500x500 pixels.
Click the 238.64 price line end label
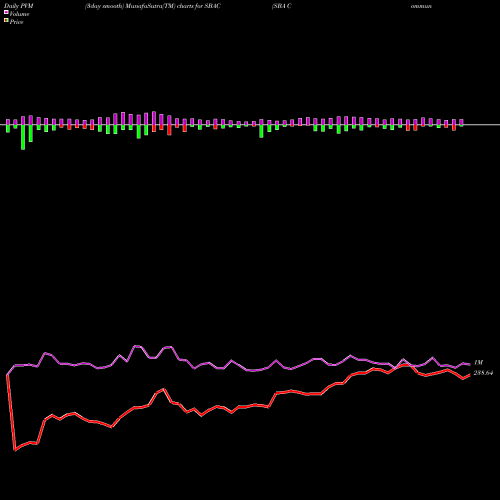click(483, 373)
